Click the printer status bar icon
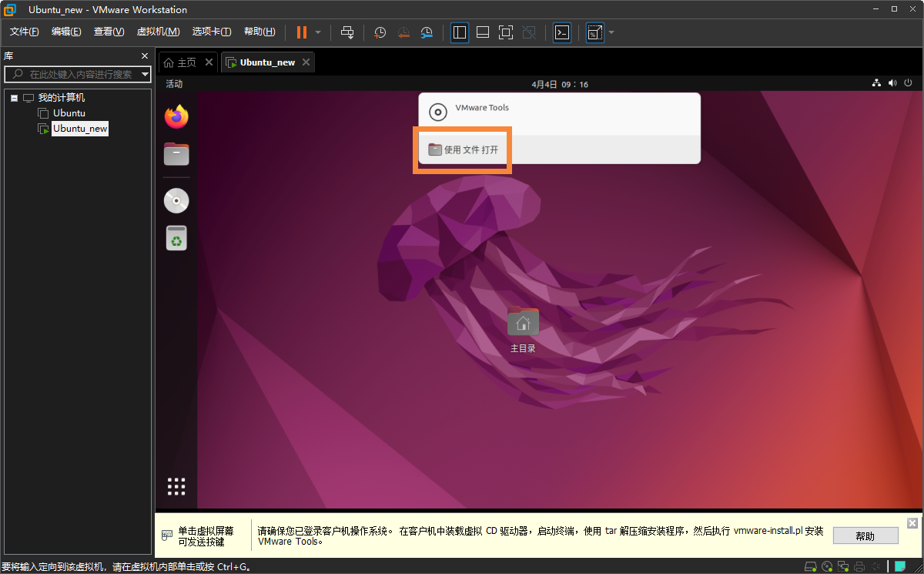 click(x=860, y=567)
